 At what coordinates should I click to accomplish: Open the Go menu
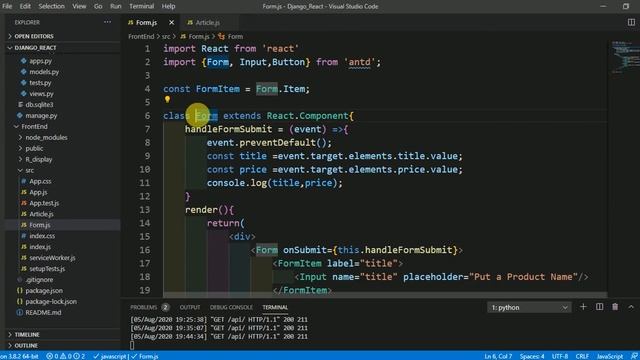click(x=98, y=6)
